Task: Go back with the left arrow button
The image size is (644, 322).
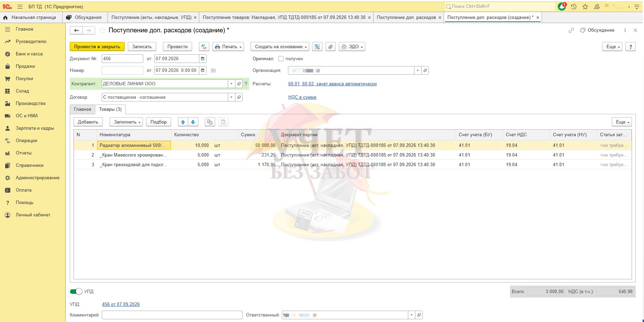Action: point(76,31)
